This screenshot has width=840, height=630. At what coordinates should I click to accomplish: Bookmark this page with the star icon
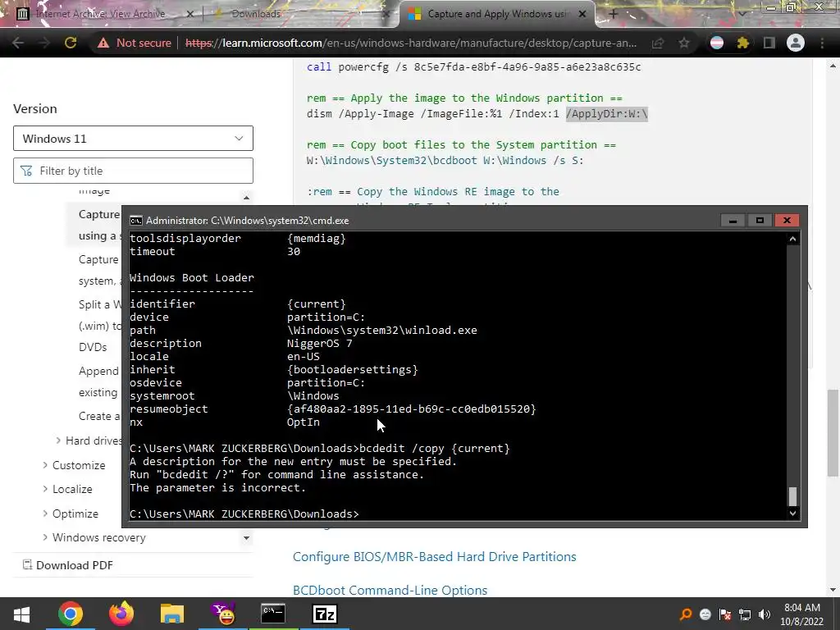click(684, 43)
